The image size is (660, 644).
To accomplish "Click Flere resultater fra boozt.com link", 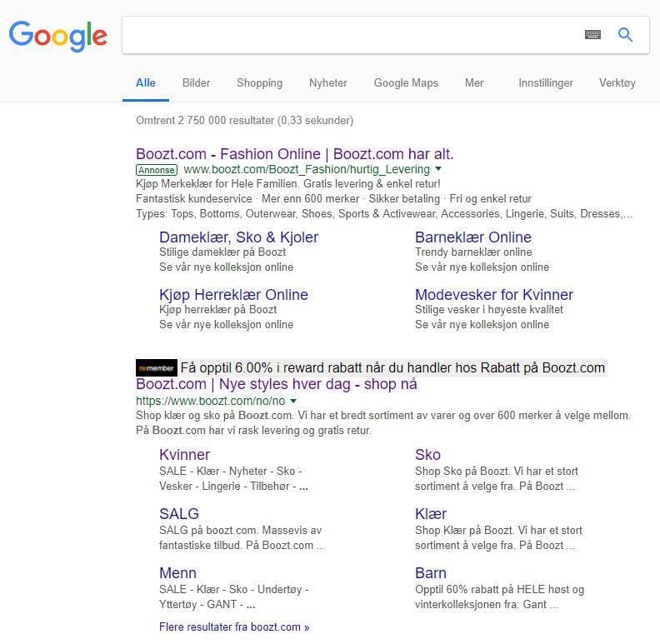I will [x=233, y=627].
